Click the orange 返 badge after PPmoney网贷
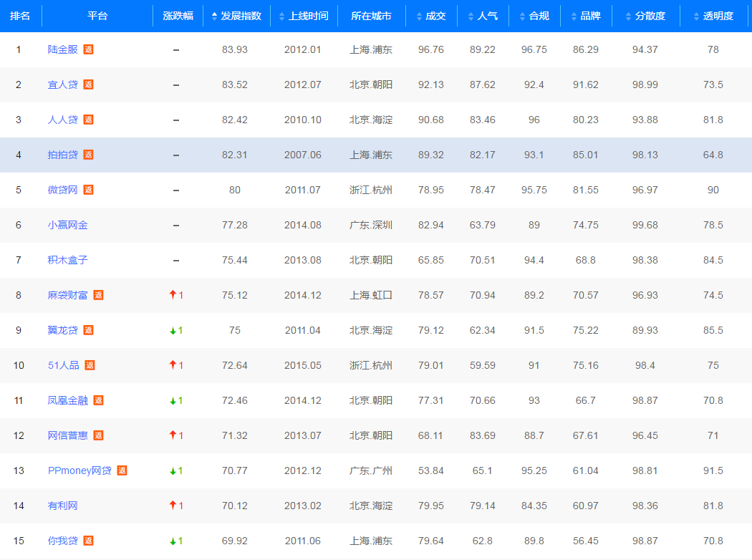The width and height of the screenshot is (752, 560). pos(122,470)
